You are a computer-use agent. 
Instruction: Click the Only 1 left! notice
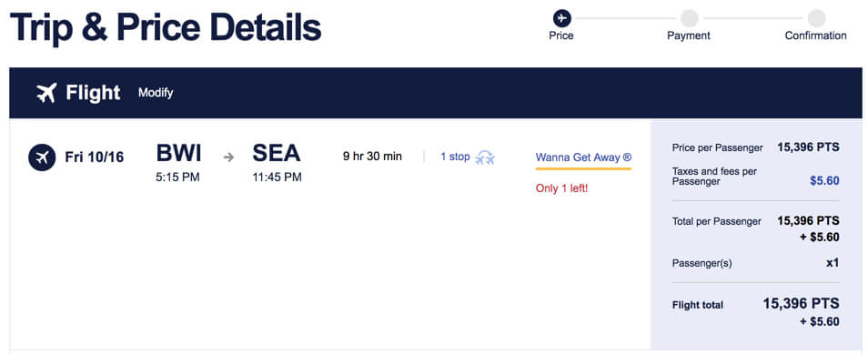[562, 188]
